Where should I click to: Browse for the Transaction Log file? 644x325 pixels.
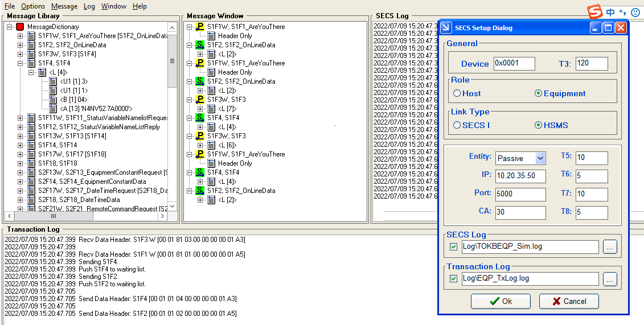610,279
